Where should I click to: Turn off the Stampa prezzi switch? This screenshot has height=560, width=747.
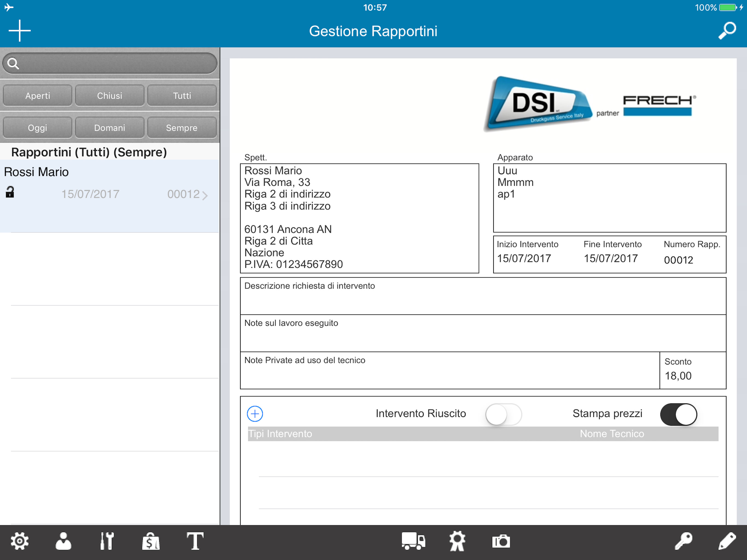click(x=678, y=414)
